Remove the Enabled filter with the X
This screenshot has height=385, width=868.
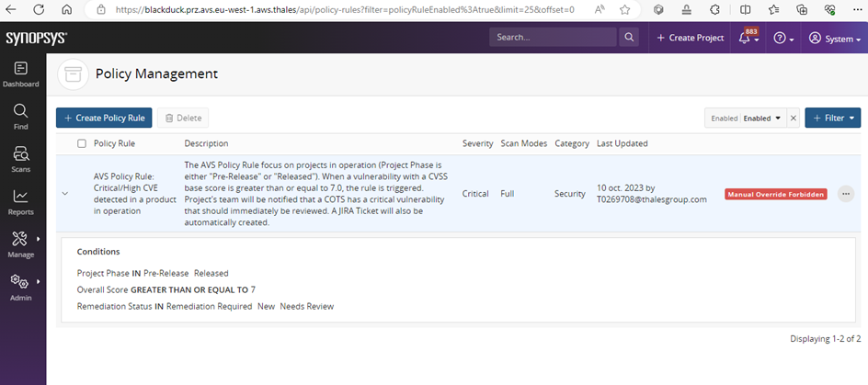(x=794, y=118)
